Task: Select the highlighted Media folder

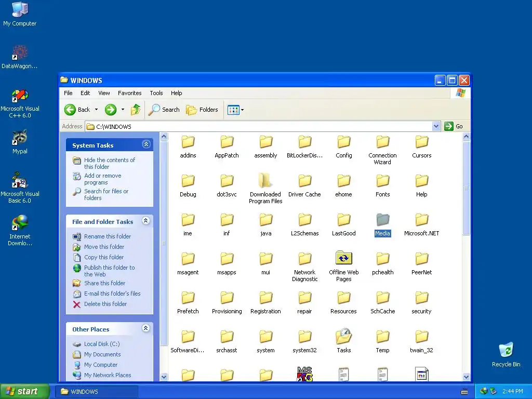Action: click(383, 225)
